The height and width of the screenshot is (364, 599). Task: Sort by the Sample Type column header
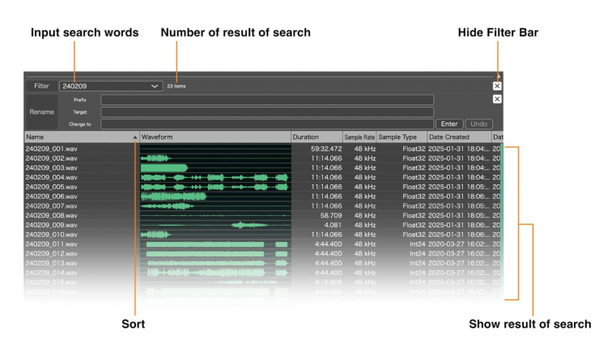[x=401, y=138]
